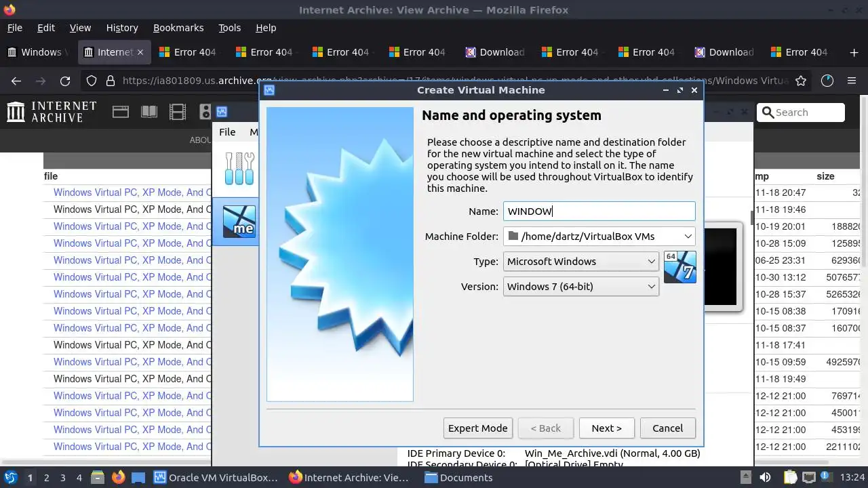Click the VirtualBox Manager window title icon

tap(222, 112)
